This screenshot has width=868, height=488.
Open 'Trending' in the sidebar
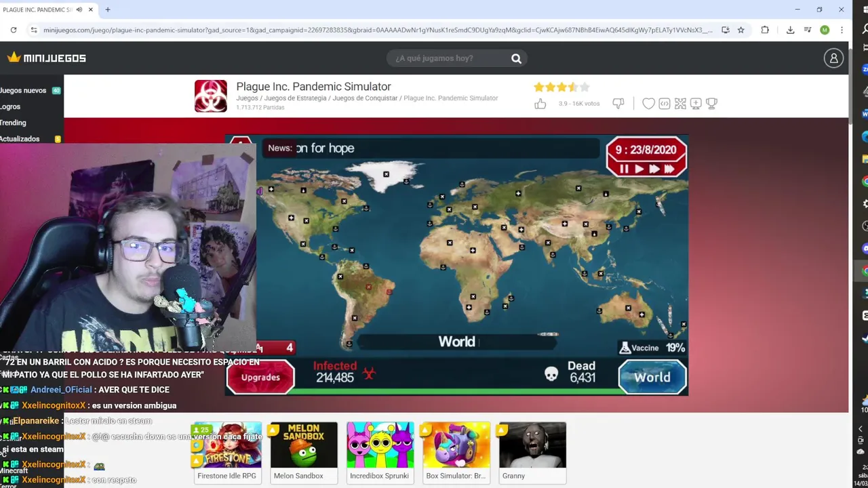13,123
